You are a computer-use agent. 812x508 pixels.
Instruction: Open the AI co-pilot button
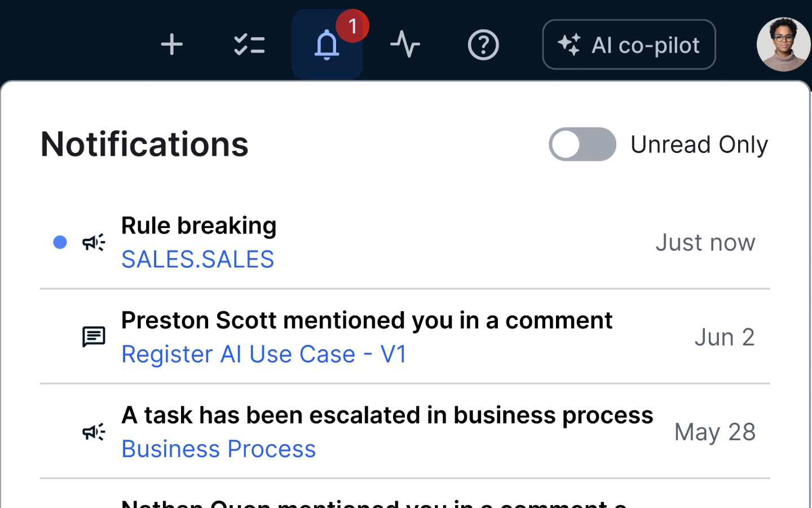(629, 45)
